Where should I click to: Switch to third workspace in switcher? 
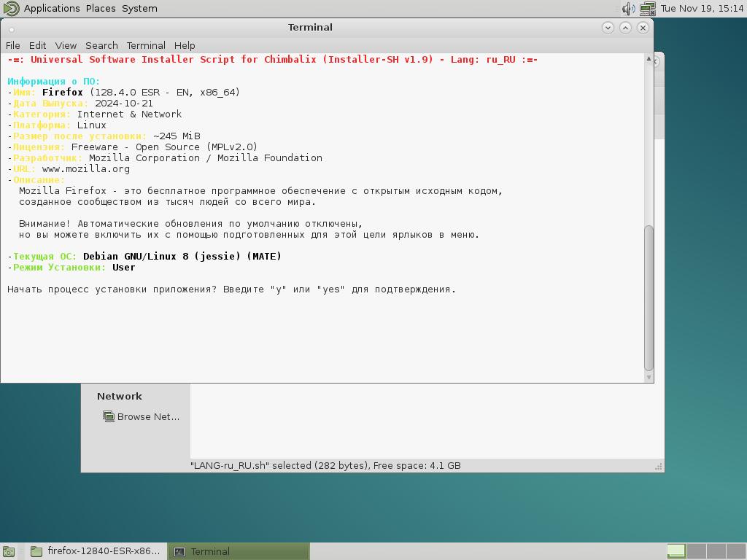(x=716, y=551)
